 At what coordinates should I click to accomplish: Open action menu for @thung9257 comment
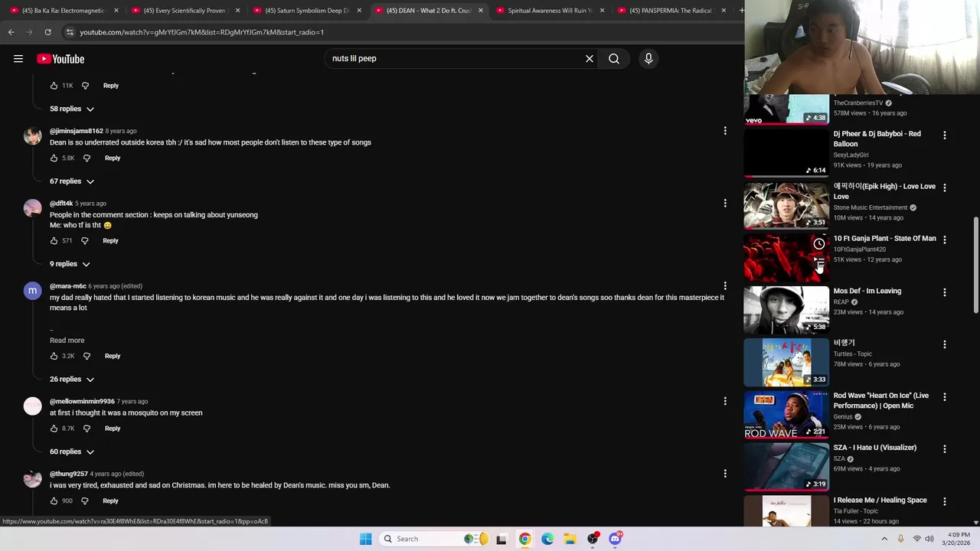[725, 474]
